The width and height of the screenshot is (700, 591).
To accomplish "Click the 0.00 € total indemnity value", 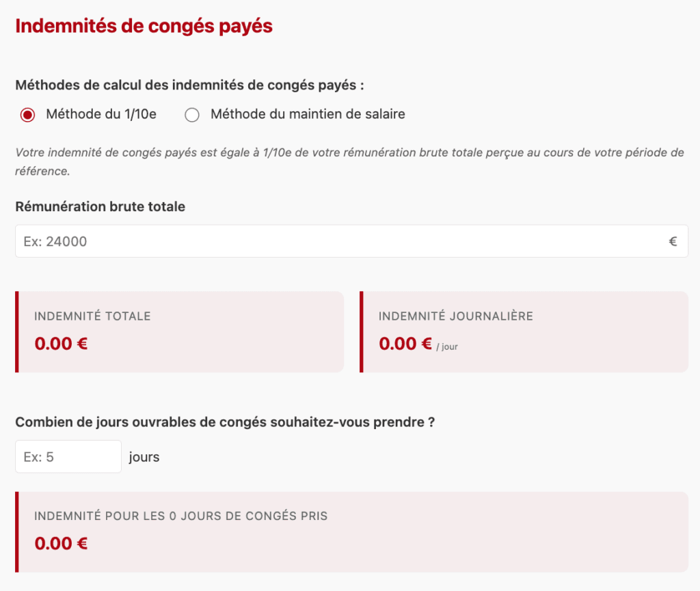I will tap(60, 343).
